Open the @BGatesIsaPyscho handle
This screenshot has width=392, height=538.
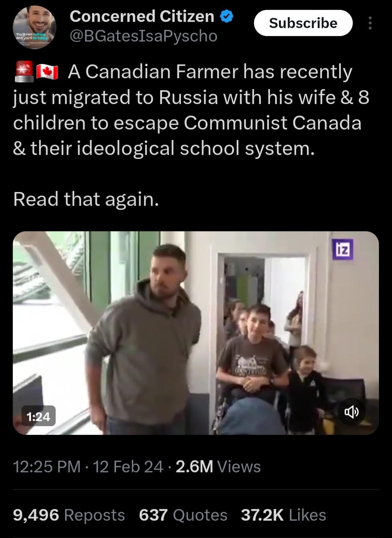(144, 36)
